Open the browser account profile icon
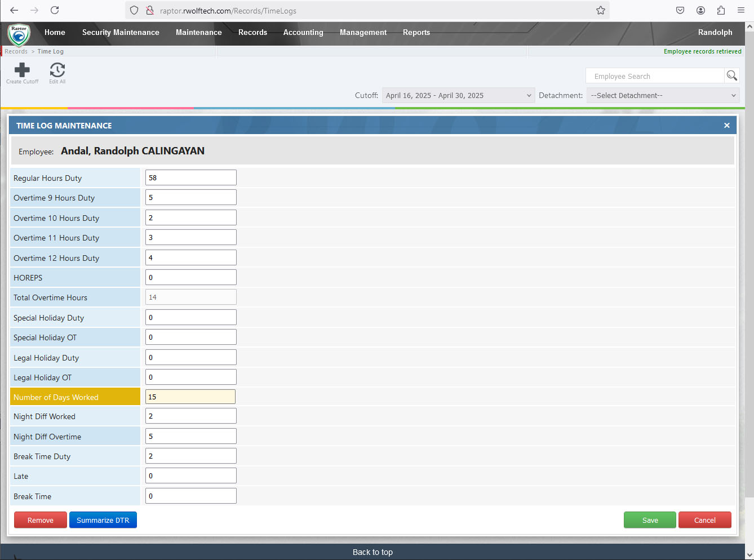Viewport: 754px width, 560px height. (700, 10)
